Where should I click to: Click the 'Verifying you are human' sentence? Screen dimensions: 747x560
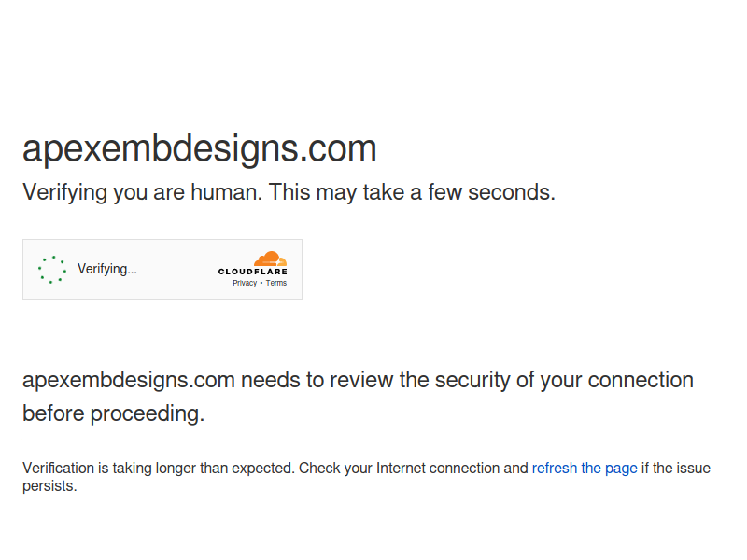(143, 193)
